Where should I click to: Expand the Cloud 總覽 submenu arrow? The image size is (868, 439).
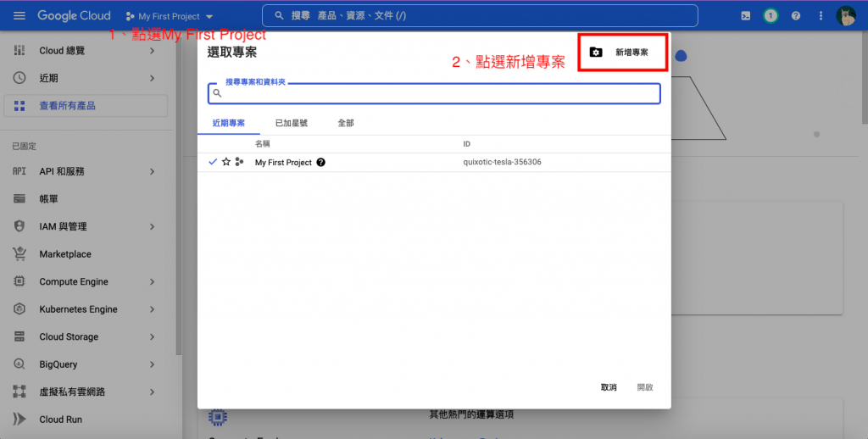point(152,50)
